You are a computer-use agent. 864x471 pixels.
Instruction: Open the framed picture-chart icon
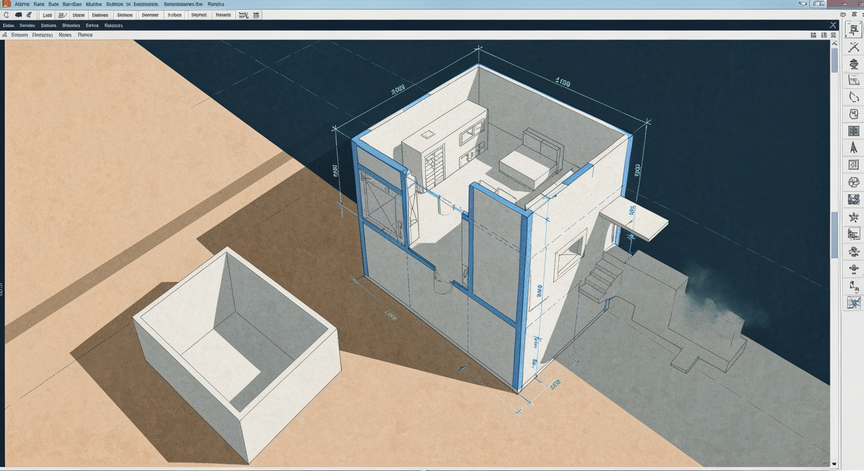pos(854,234)
